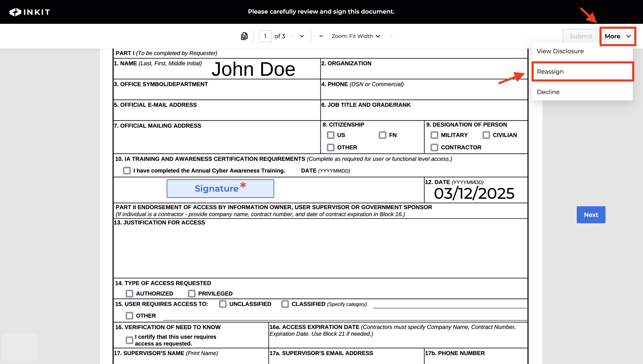This screenshot has height=364, width=643.
Task: Click the page number input box
Action: click(x=265, y=36)
